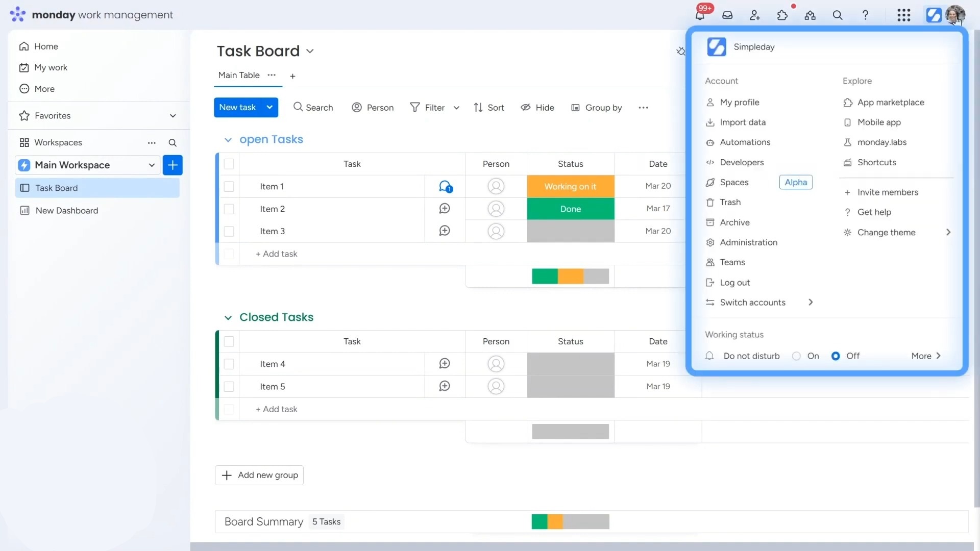This screenshot has height=551, width=980.
Task: Open the inbox tray icon
Action: pyautogui.click(x=727, y=15)
